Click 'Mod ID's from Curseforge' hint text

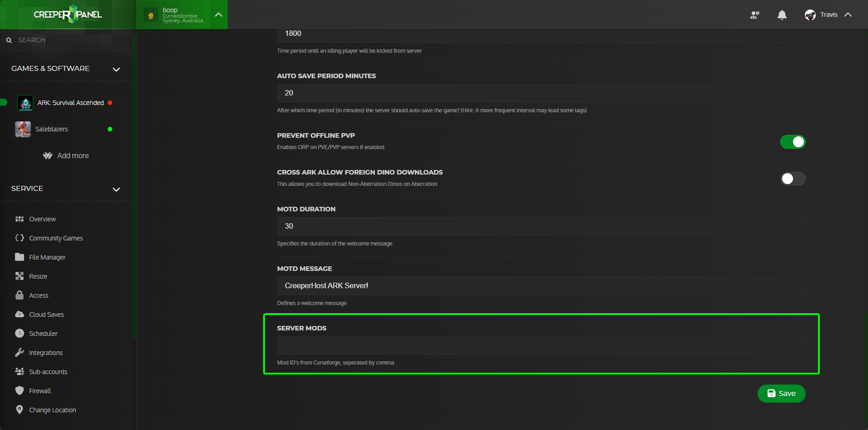point(335,363)
